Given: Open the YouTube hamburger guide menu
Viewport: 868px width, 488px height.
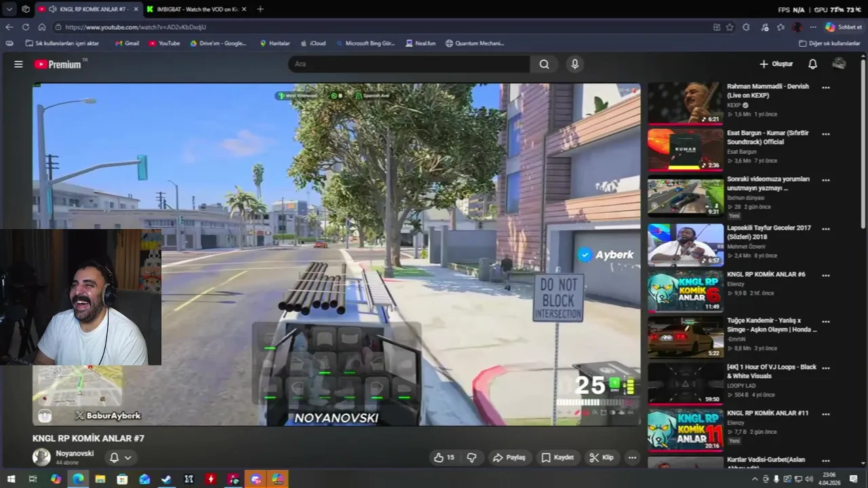Looking at the screenshot, I should click(x=18, y=64).
